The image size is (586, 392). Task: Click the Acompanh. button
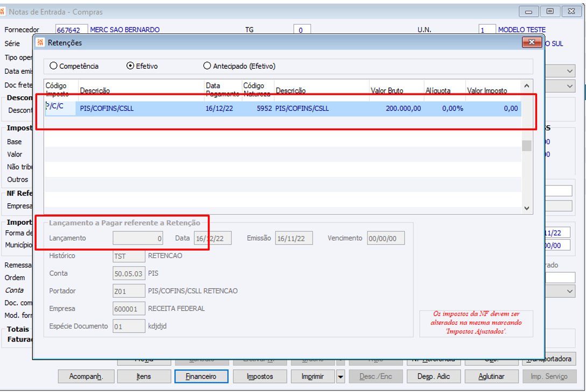click(x=86, y=376)
